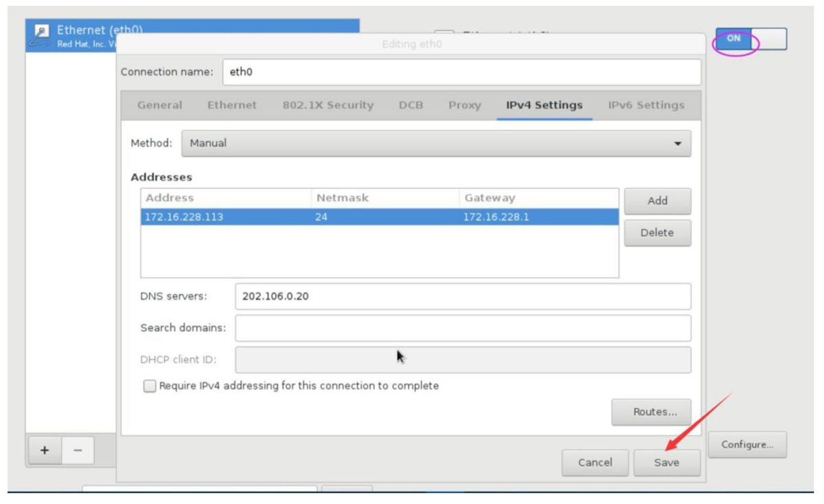Switch to the General tab

pos(159,105)
